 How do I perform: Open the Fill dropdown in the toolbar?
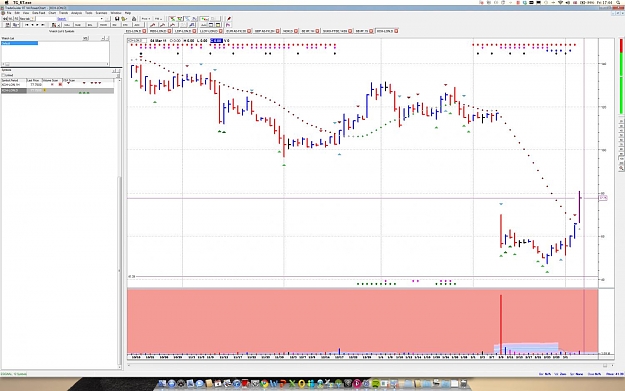click(159, 19)
